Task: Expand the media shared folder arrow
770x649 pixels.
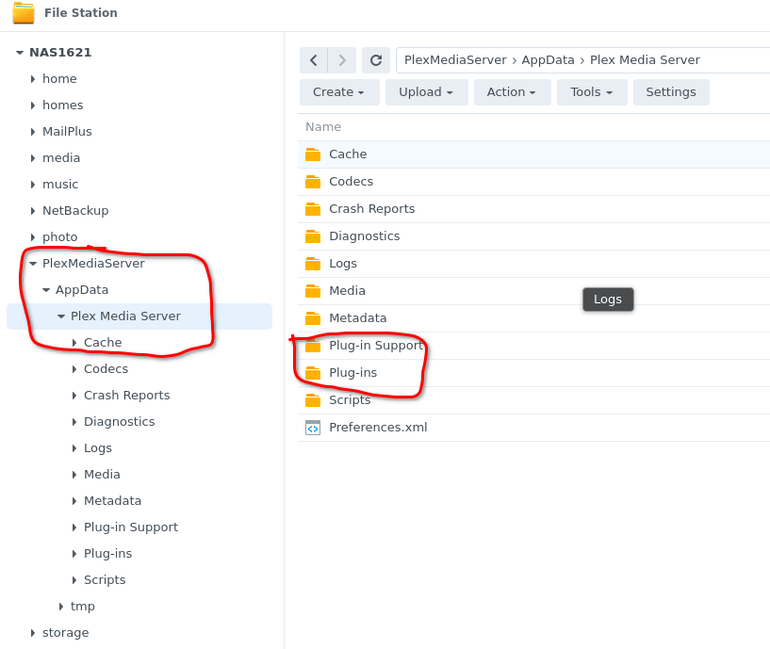Action: pos(33,158)
